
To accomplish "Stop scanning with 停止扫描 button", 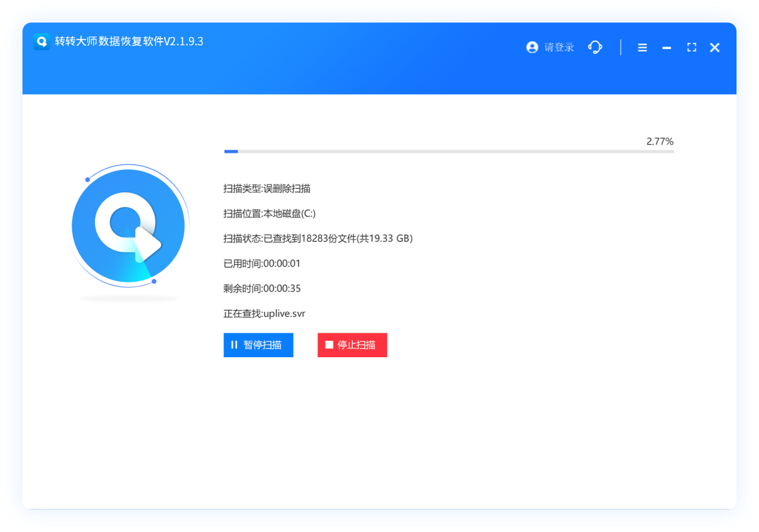I will pyautogui.click(x=352, y=345).
